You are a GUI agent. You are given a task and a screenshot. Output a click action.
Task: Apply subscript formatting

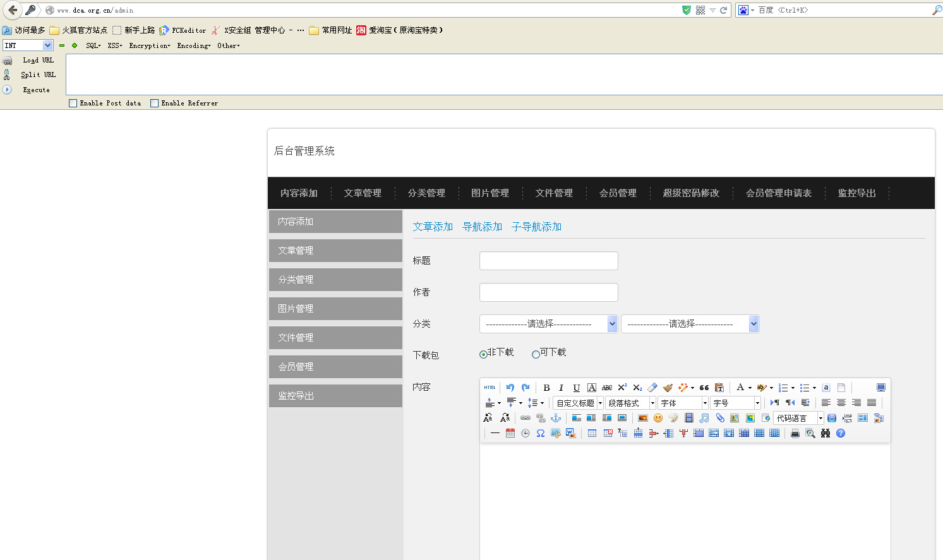point(637,388)
